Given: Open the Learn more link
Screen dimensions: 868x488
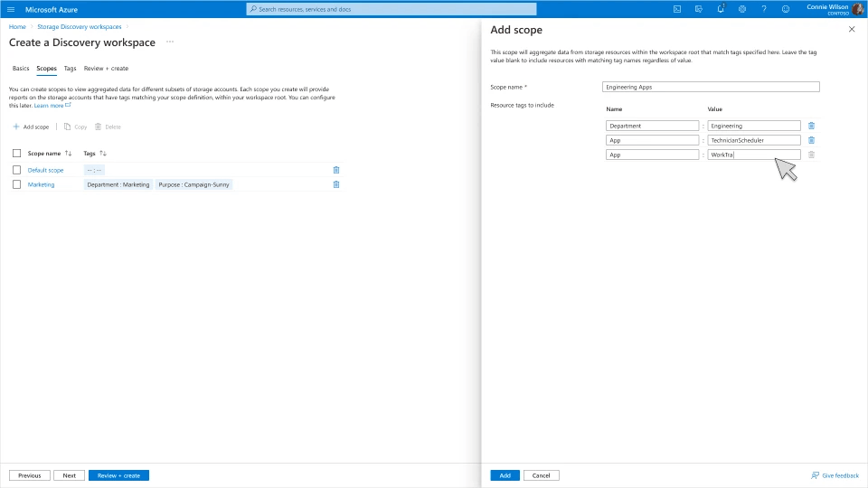Looking at the screenshot, I should (52, 105).
